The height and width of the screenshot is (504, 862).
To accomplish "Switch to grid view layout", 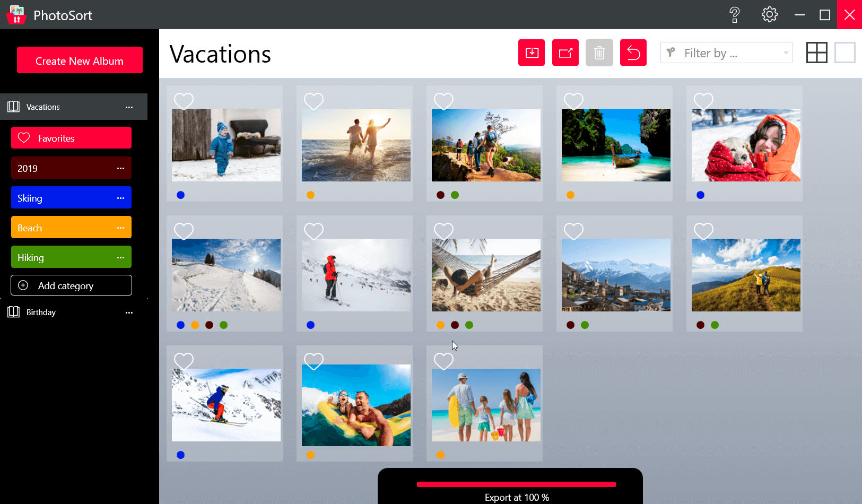I will tap(816, 53).
